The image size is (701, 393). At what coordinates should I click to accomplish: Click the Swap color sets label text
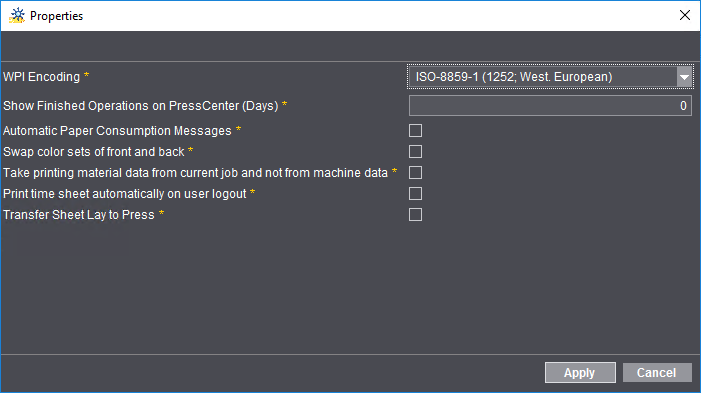coord(93,152)
